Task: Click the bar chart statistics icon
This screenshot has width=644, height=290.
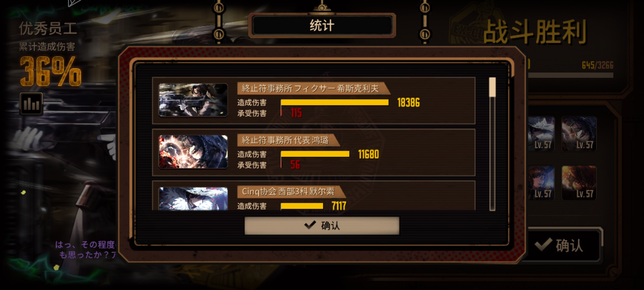Action: [31, 104]
